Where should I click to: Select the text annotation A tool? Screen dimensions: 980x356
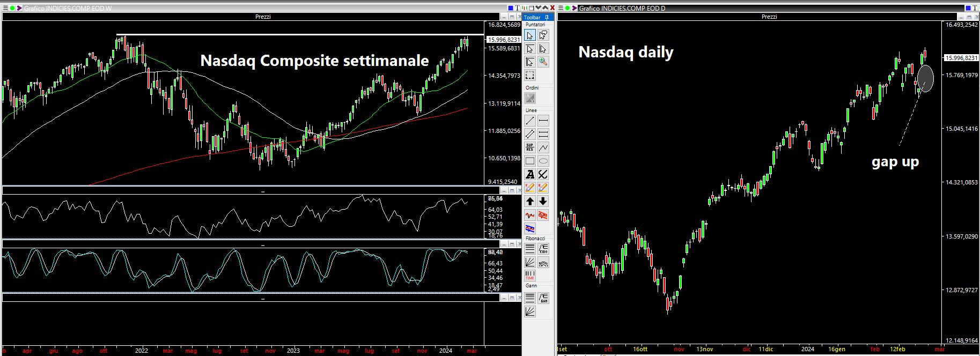530,174
